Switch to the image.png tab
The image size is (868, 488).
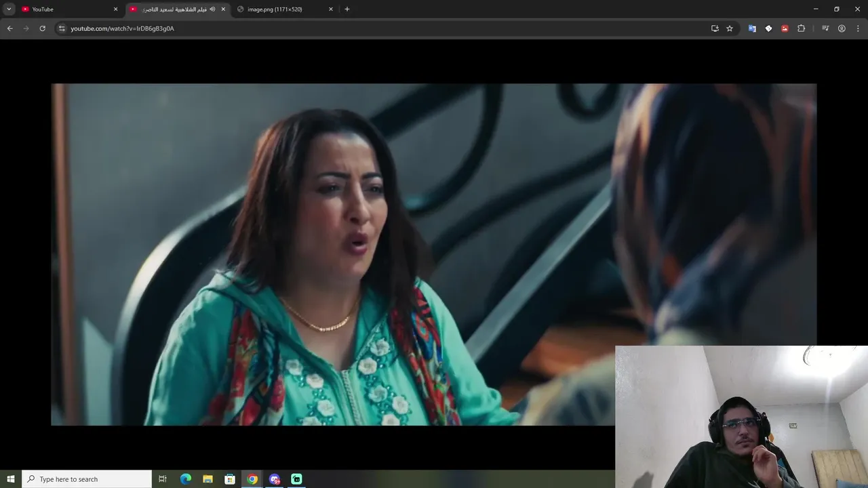click(x=285, y=9)
